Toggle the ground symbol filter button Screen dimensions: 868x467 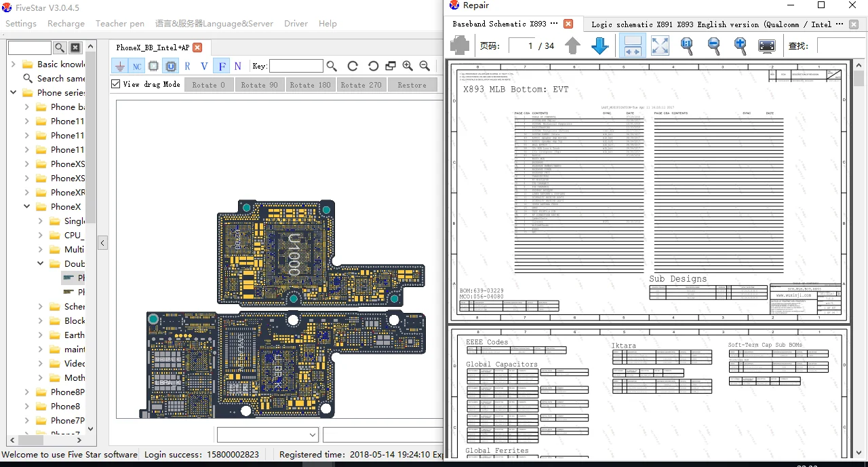point(120,66)
